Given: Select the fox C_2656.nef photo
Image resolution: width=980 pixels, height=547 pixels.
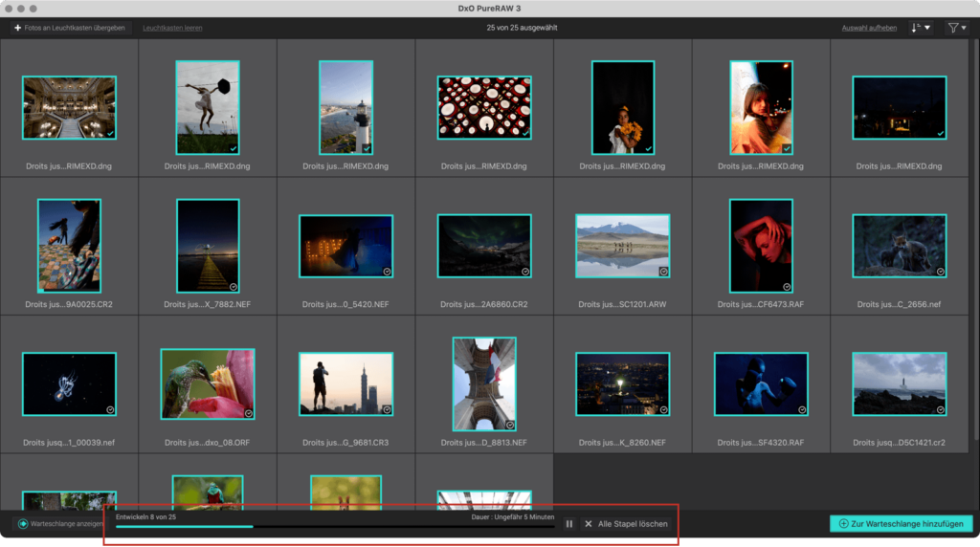Looking at the screenshot, I should tap(900, 246).
